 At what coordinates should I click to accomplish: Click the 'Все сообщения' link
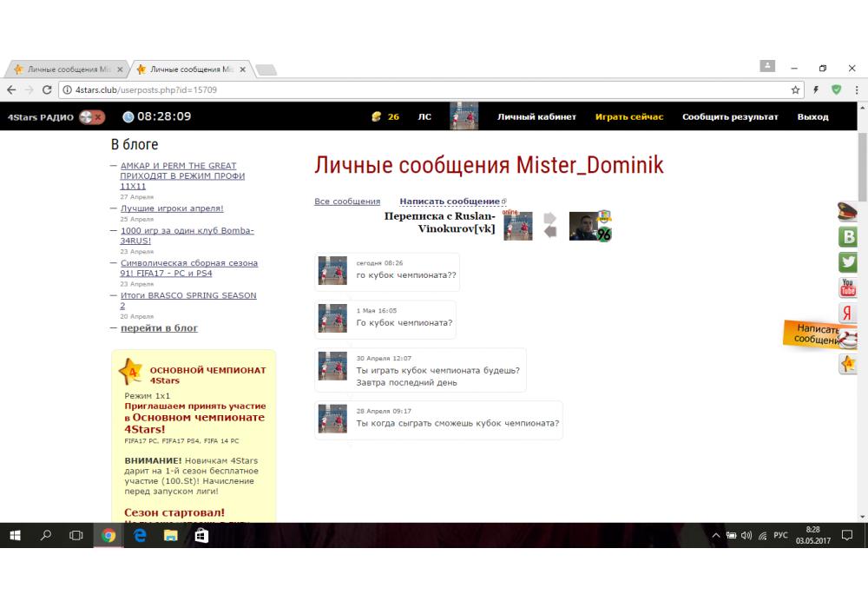click(347, 202)
